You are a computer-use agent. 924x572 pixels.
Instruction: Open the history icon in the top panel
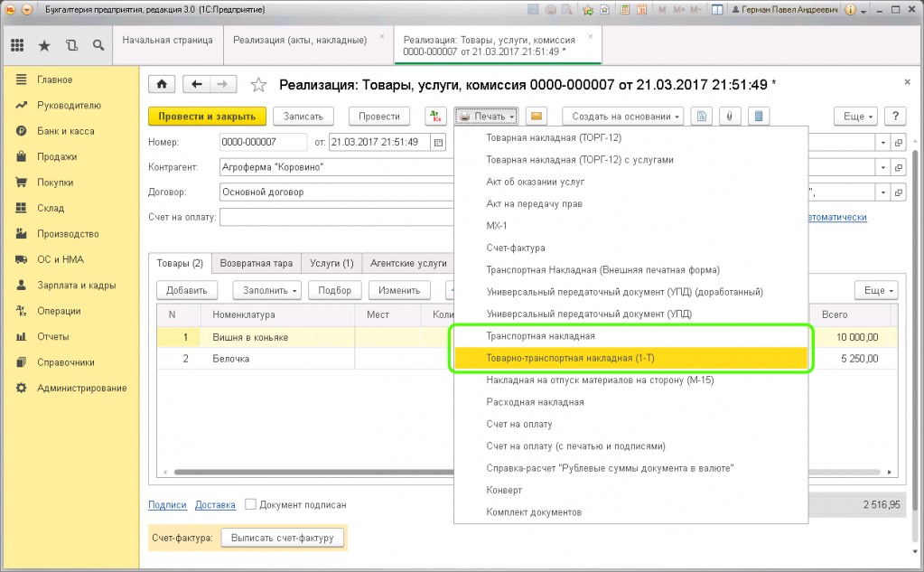71,44
